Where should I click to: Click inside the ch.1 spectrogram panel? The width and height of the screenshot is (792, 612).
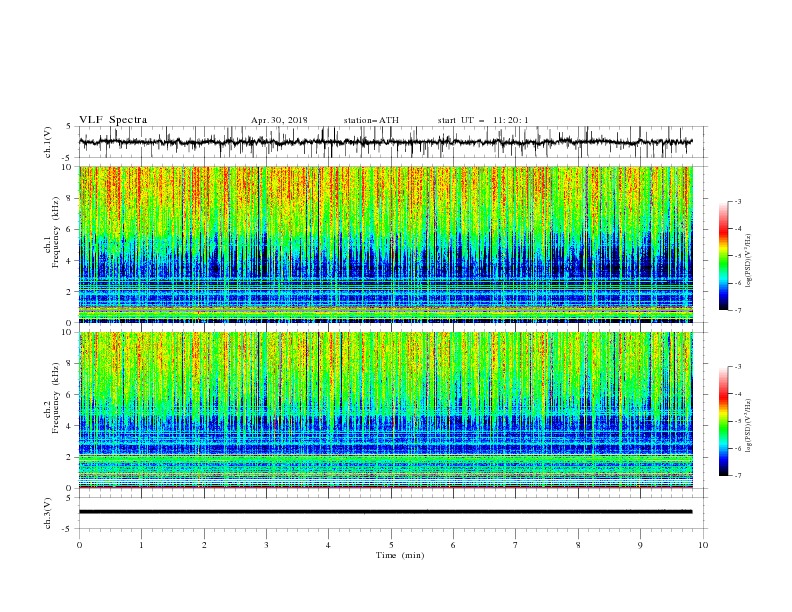point(385,244)
